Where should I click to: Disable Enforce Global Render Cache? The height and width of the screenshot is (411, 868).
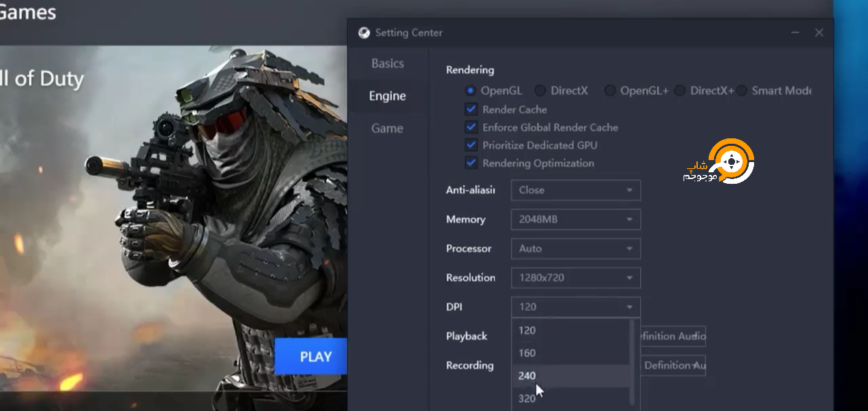(471, 127)
